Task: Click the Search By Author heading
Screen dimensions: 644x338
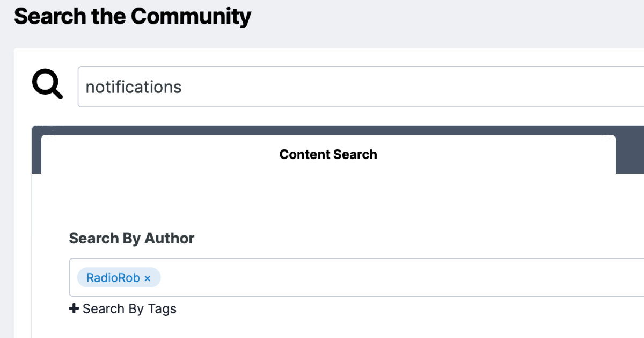Action: point(131,238)
